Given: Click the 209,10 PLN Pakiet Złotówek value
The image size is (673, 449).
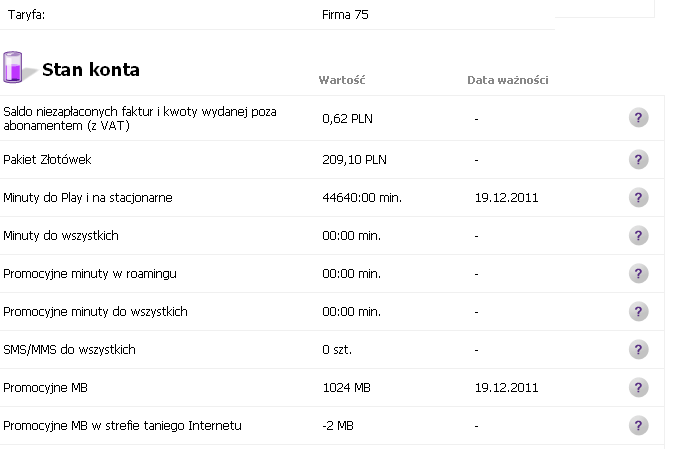Looking at the screenshot, I should [x=354, y=160].
